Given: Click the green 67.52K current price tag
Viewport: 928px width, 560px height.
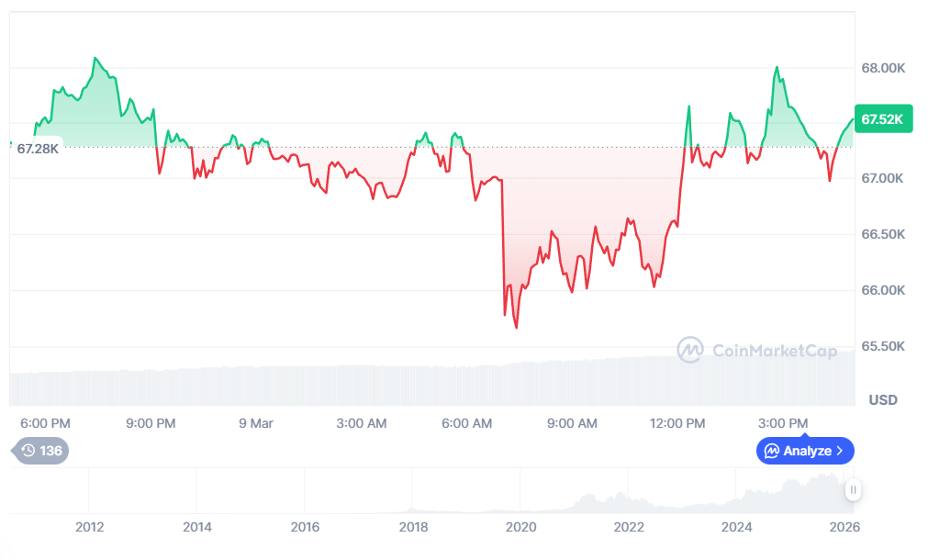Looking at the screenshot, I should point(883,119).
